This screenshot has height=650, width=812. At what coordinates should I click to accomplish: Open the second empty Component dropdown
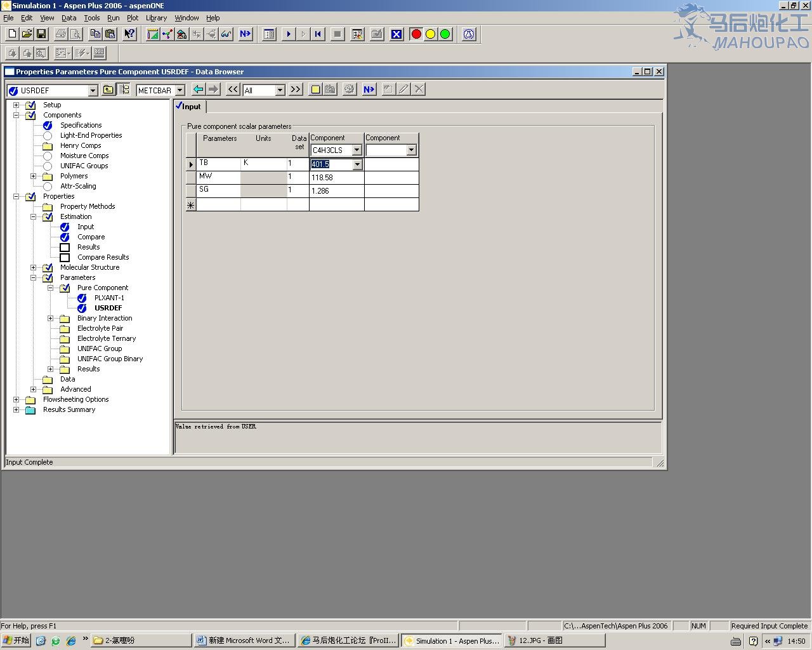pyautogui.click(x=411, y=150)
